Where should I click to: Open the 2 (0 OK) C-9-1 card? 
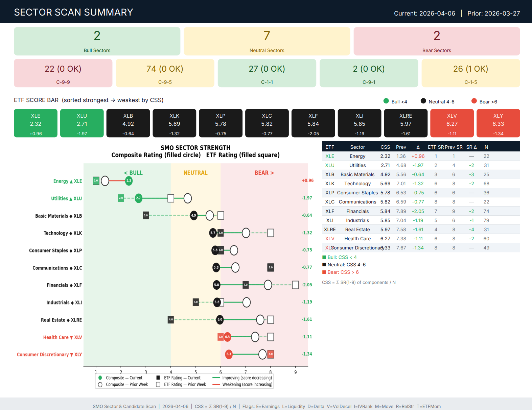[369, 73]
